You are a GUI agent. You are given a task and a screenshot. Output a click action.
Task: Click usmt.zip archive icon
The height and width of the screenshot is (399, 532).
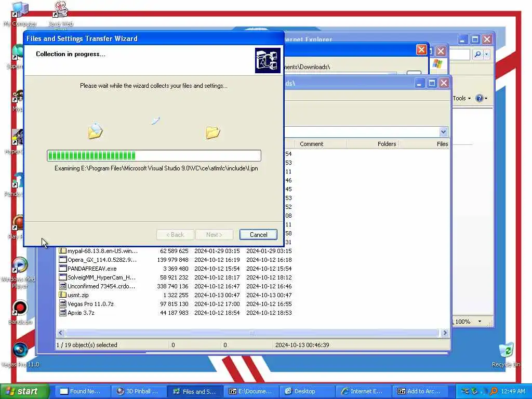point(62,295)
